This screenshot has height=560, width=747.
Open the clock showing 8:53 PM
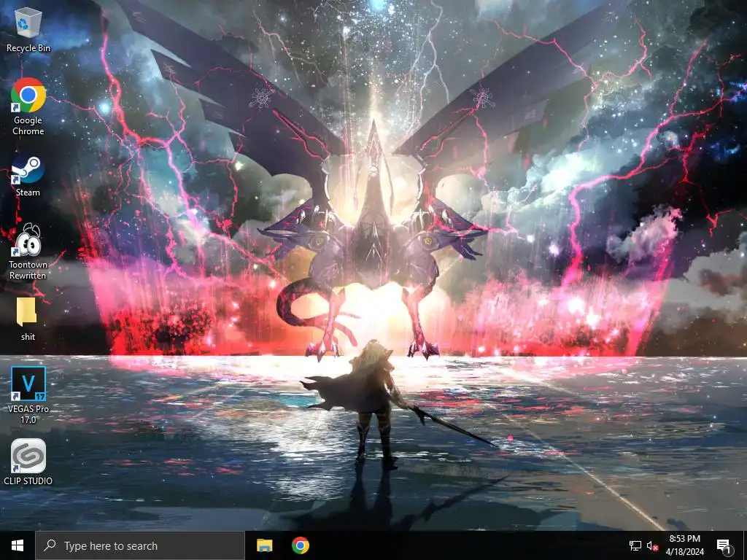pyautogui.click(x=684, y=545)
